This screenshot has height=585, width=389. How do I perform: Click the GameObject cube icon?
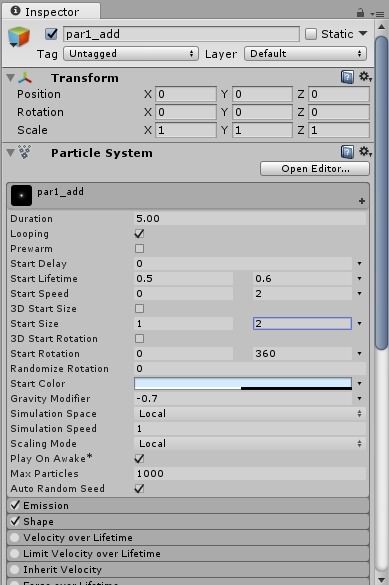pyautogui.click(x=19, y=37)
